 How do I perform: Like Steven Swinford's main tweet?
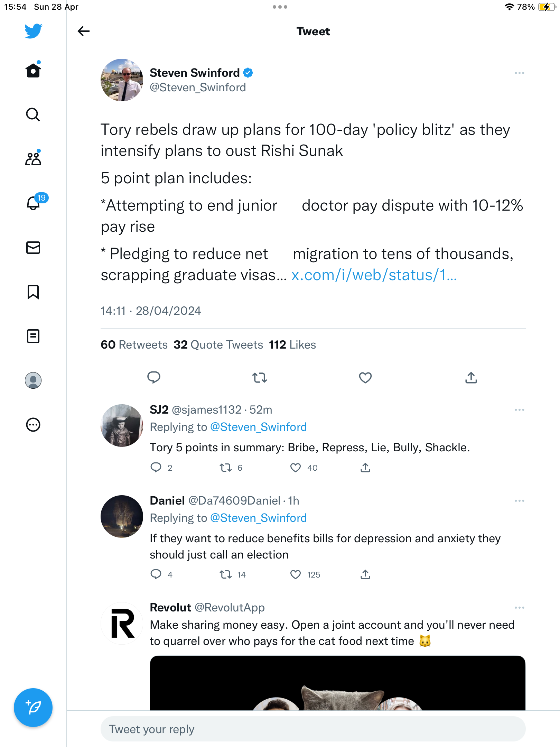(x=365, y=377)
